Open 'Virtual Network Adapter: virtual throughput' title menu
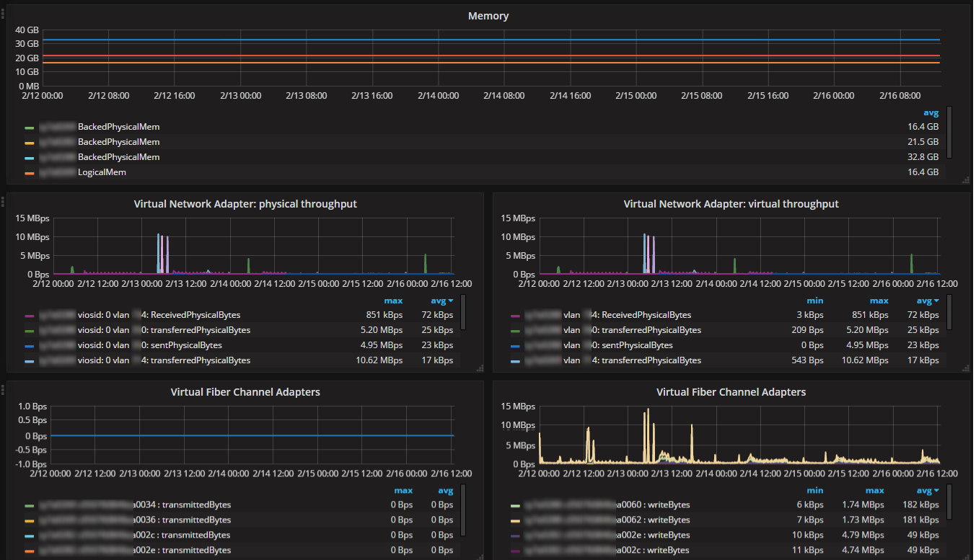The image size is (976, 560). click(731, 204)
